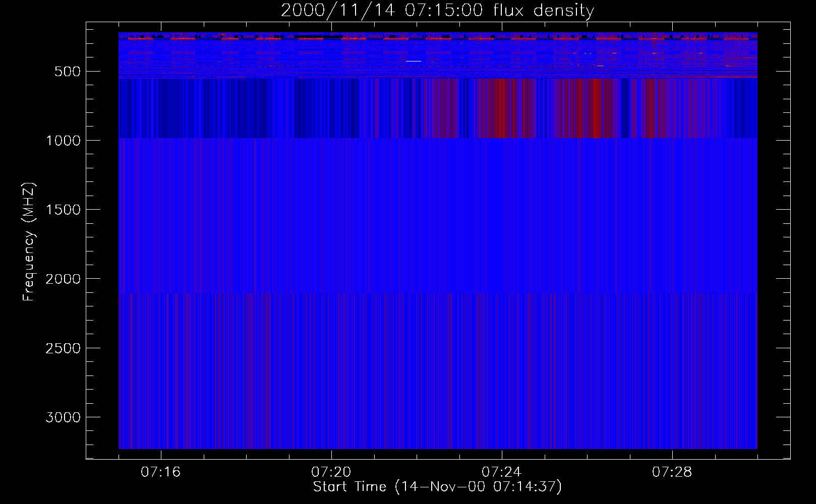
Task: Click the 'Frequency (MHZ)' axis label
Action: (29, 242)
